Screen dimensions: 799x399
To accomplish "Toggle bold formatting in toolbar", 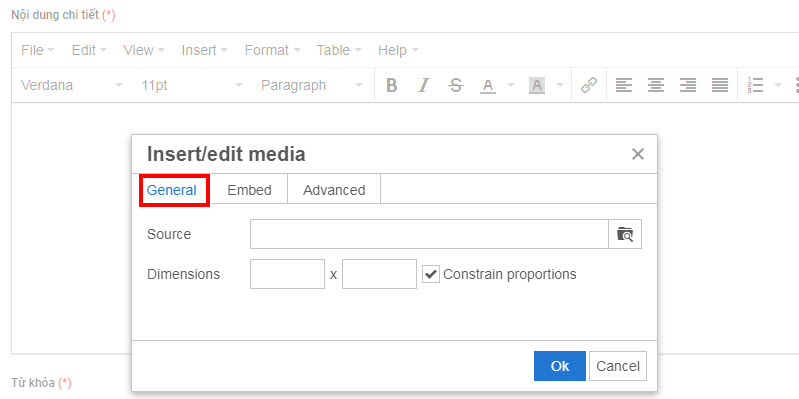I will (391, 85).
